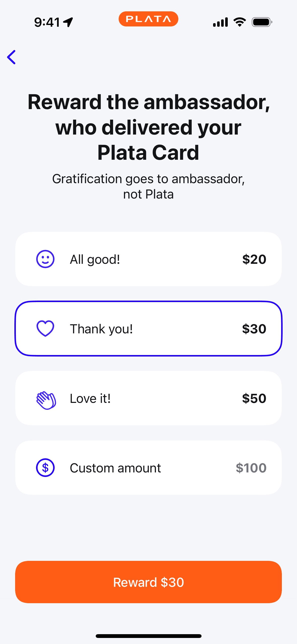Click the heart icon
297x644 pixels.
point(45,329)
